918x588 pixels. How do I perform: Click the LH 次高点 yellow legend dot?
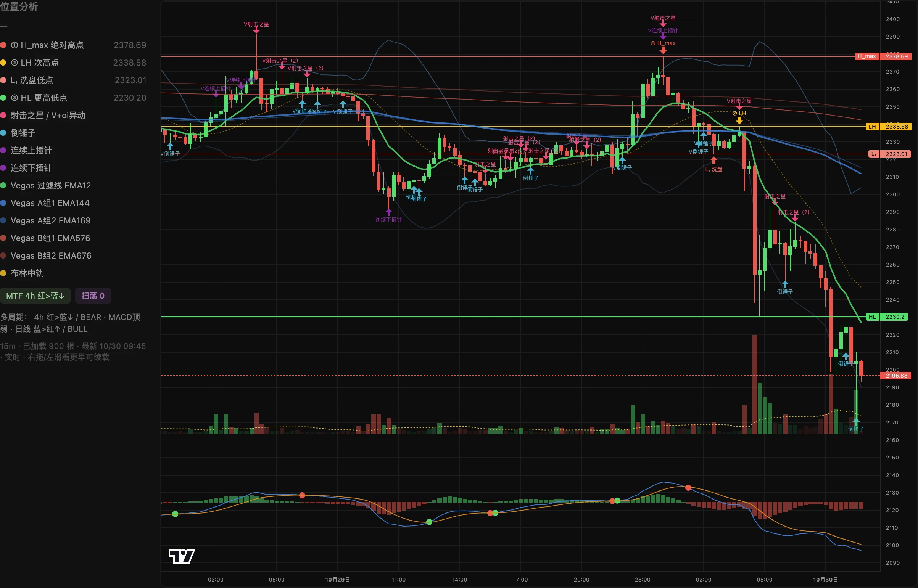[3, 63]
